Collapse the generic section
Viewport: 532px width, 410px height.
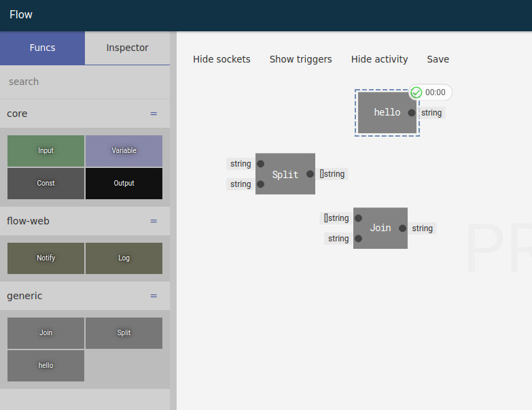point(154,296)
